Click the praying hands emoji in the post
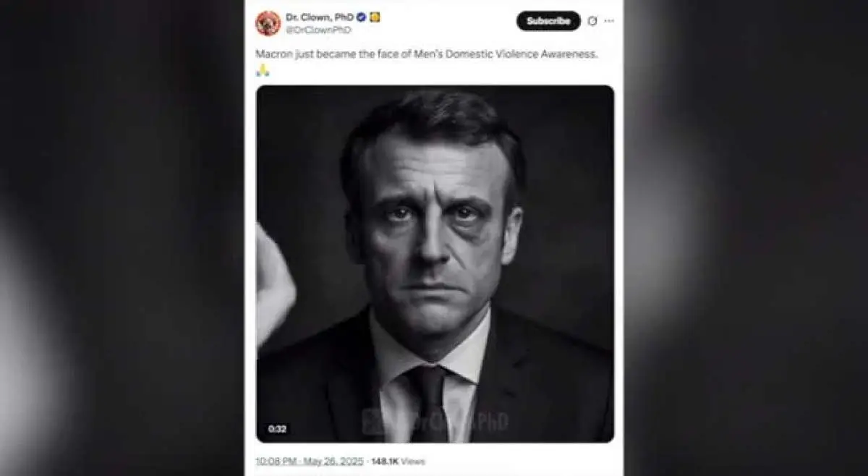The width and height of the screenshot is (868, 476). (x=263, y=70)
